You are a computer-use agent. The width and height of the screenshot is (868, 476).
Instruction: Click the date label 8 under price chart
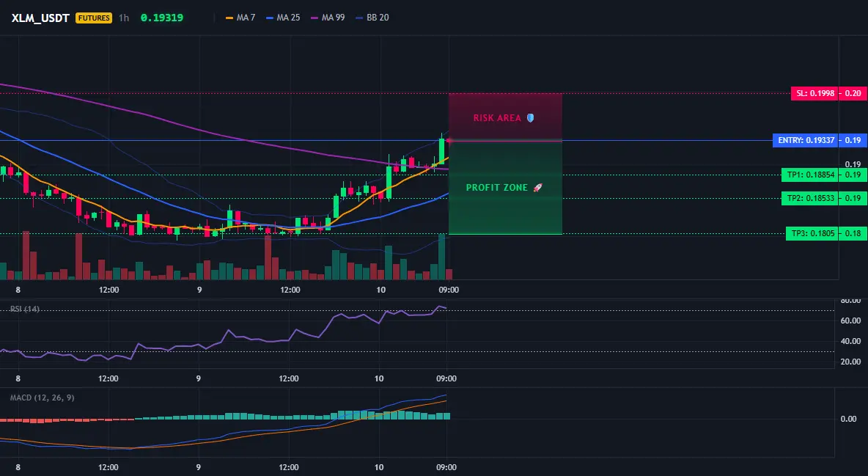tap(18, 290)
